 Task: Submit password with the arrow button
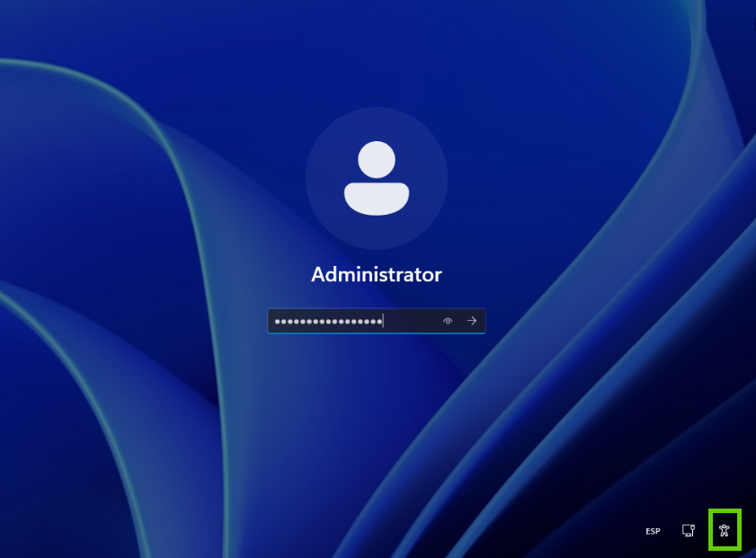[x=471, y=321]
